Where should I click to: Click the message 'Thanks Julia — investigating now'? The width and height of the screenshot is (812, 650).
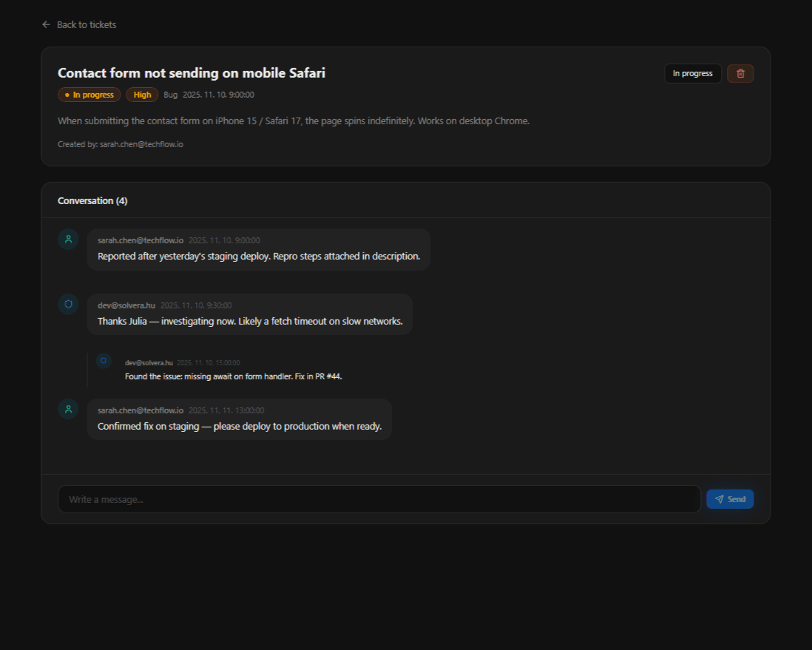tap(250, 322)
